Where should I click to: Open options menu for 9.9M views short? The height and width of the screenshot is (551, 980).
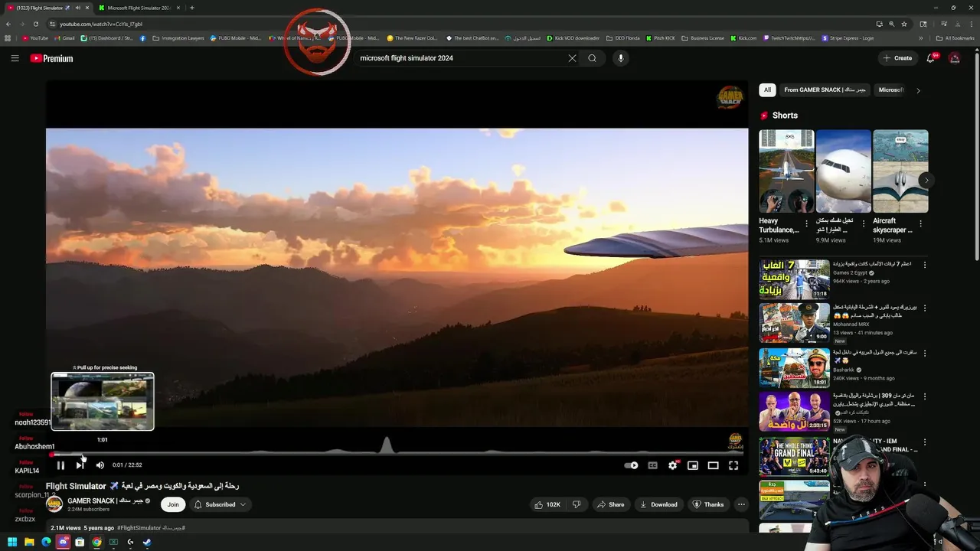click(864, 224)
